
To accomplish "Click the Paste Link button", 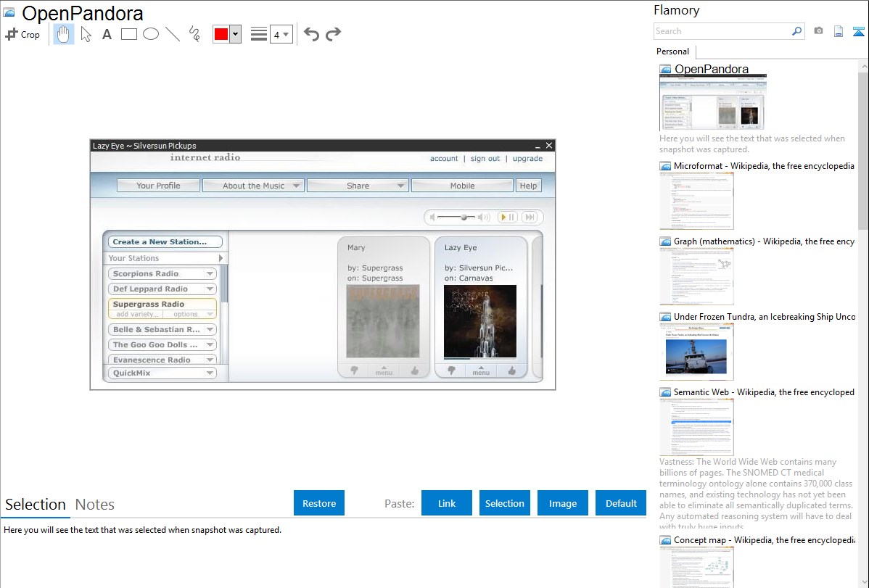I will (447, 503).
